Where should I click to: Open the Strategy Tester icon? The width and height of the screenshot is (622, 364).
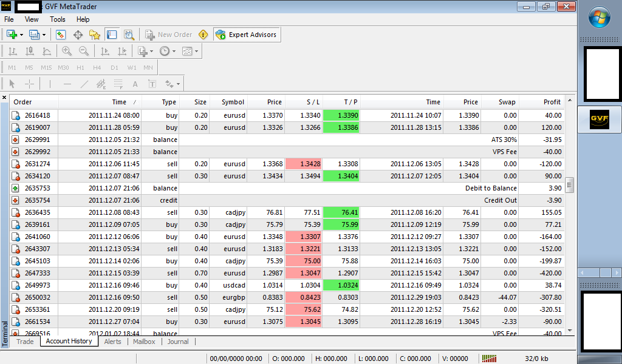click(129, 35)
